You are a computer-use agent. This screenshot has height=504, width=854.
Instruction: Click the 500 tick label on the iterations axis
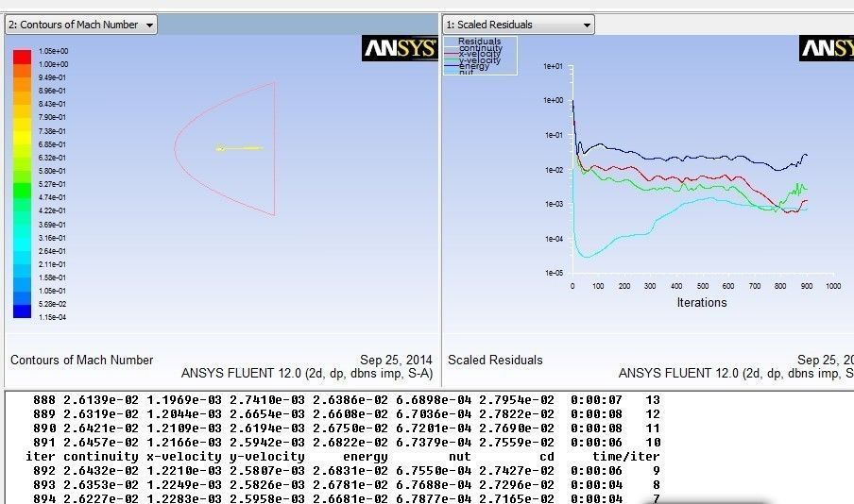coord(703,286)
